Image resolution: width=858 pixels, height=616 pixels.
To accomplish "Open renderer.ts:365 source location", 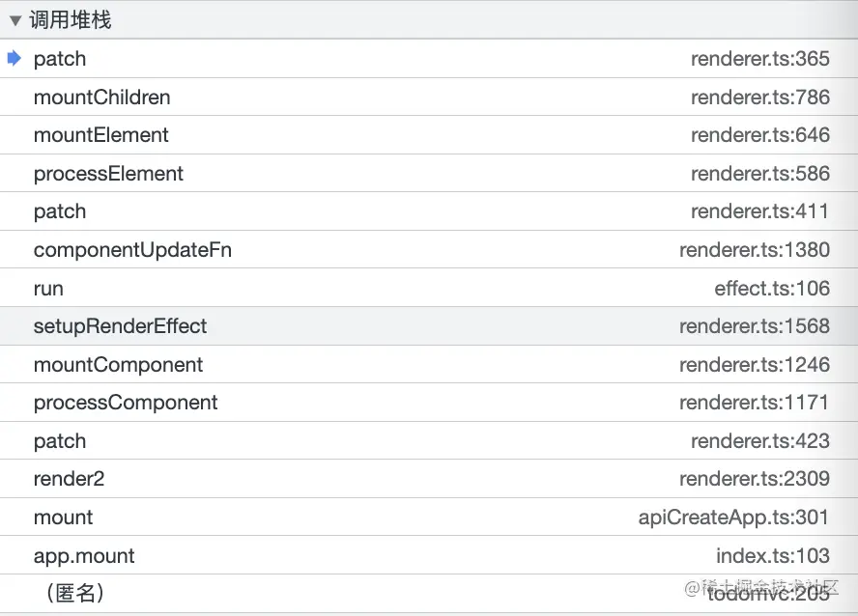I will coord(759,59).
